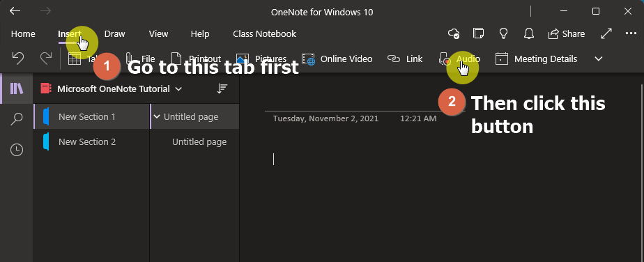644x262 pixels.
Task: Share this notebook
Action: pyautogui.click(x=567, y=33)
